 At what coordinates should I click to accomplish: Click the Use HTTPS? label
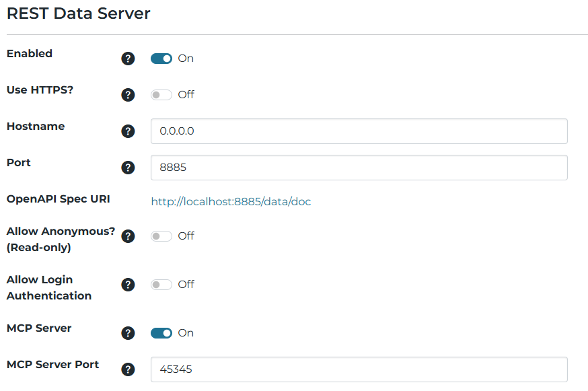tap(40, 90)
